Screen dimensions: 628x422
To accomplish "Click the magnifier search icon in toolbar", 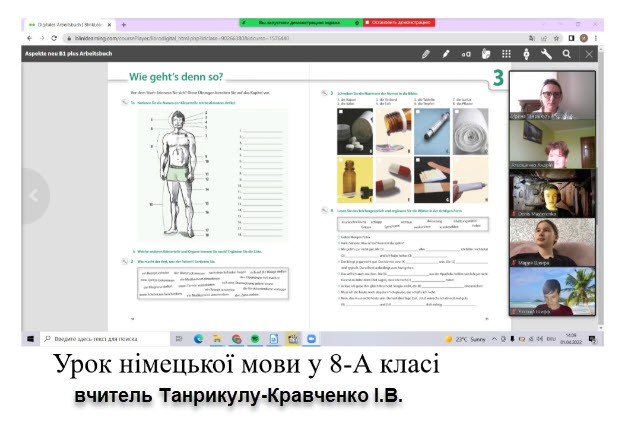I will (567, 54).
